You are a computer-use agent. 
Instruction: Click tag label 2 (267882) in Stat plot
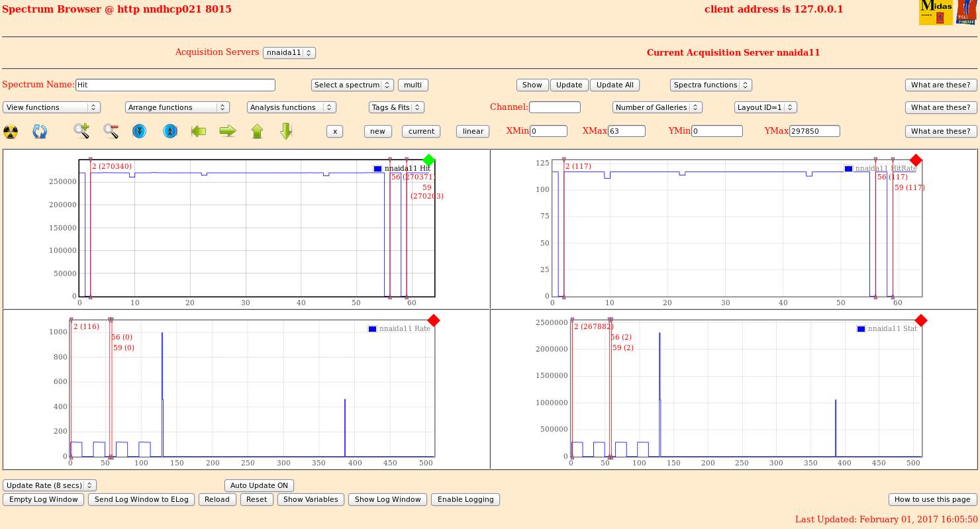pyautogui.click(x=593, y=326)
